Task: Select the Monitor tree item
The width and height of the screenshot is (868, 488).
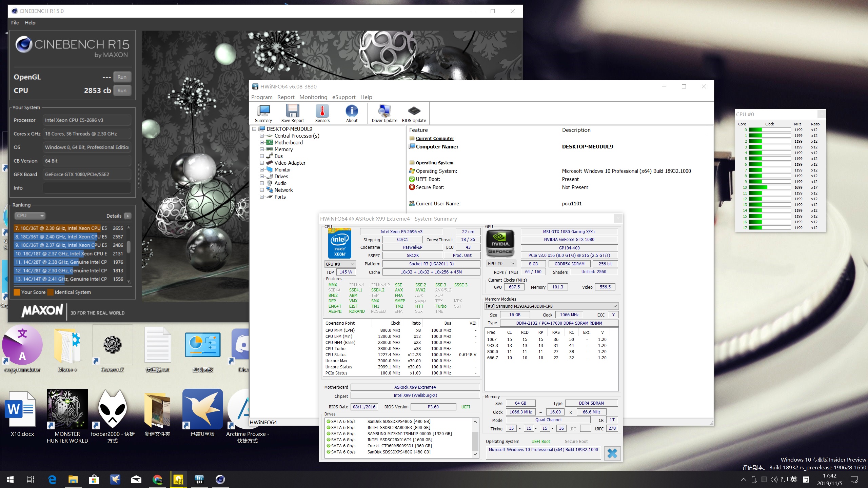Action: tap(282, 170)
